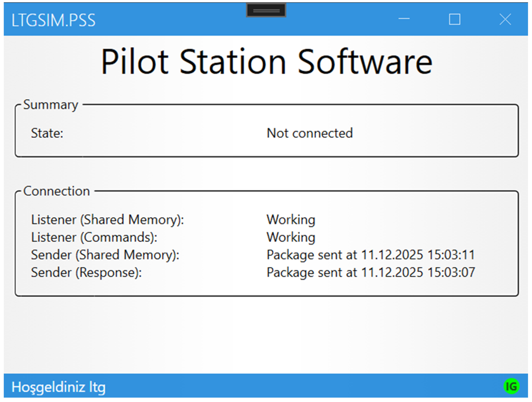Close the LTGSIM.PSS window
The image size is (532, 402).
click(505, 19)
